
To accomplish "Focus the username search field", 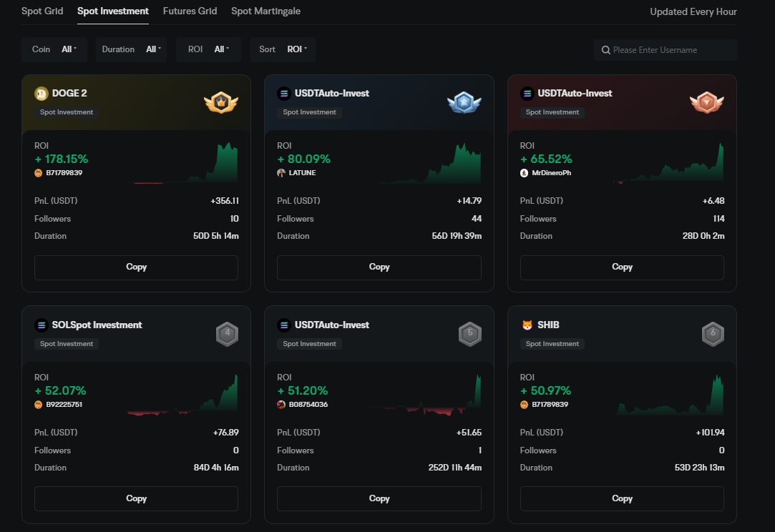I will point(671,50).
